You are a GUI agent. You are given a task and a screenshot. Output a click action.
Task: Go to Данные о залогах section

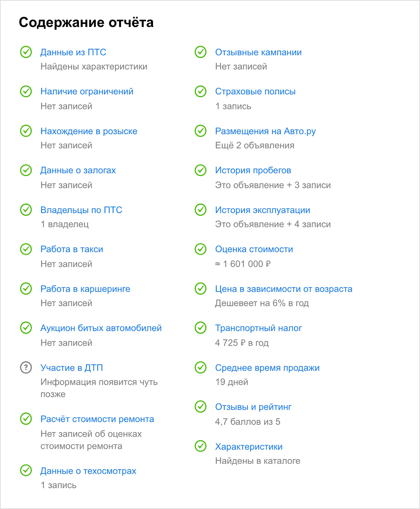[78, 170]
